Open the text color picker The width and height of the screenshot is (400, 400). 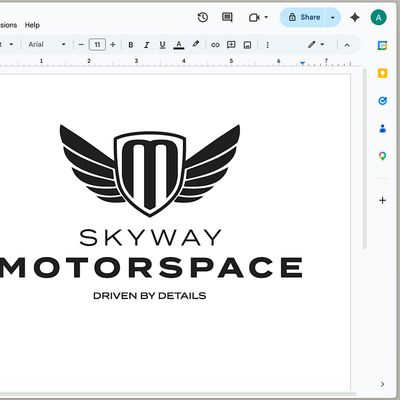coord(179,45)
